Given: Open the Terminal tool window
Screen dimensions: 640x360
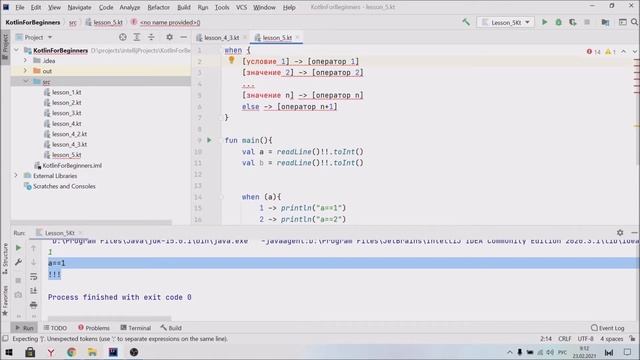Looking at the screenshot, I should point(136,328).
